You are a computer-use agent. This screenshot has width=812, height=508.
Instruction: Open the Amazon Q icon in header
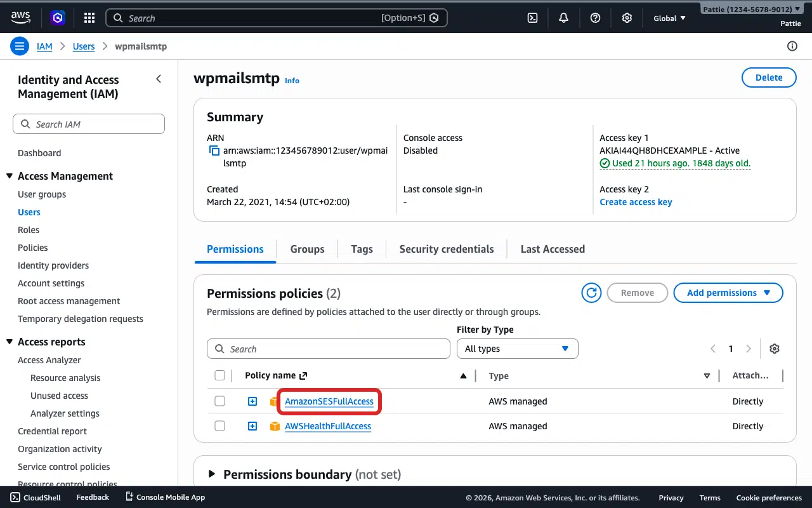pos(58,18)
